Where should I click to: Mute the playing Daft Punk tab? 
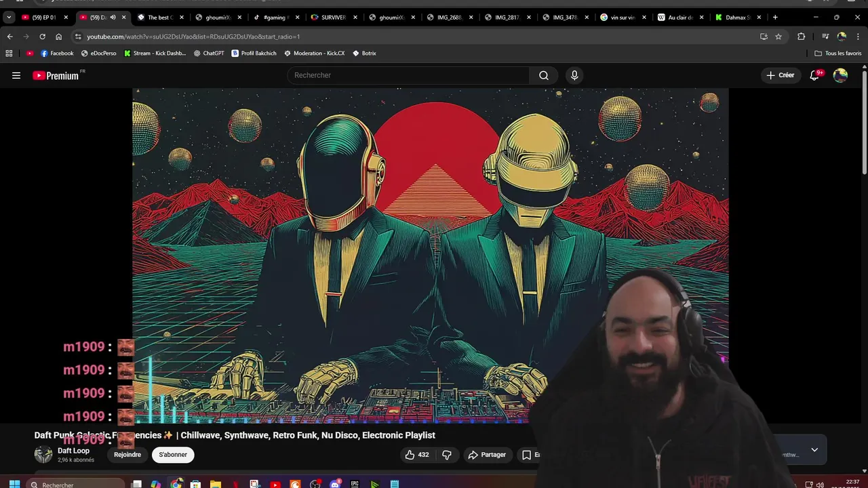(x=113, y=17)
